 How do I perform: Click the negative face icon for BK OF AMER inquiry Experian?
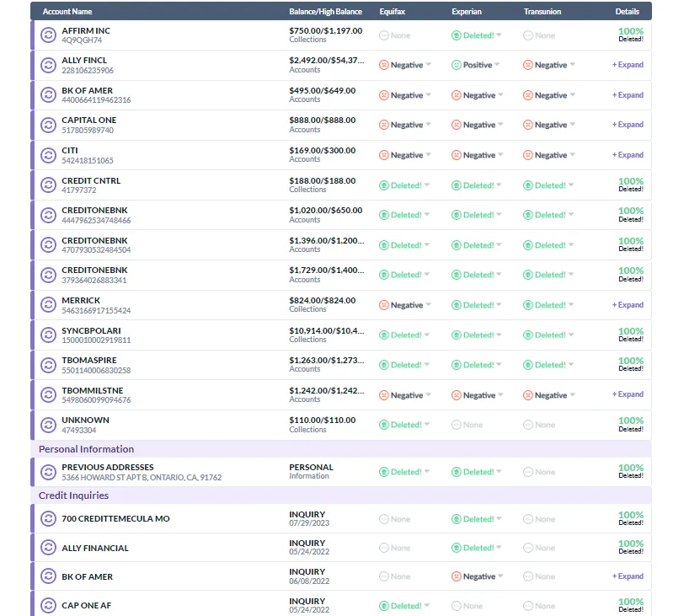click(457, 576)
